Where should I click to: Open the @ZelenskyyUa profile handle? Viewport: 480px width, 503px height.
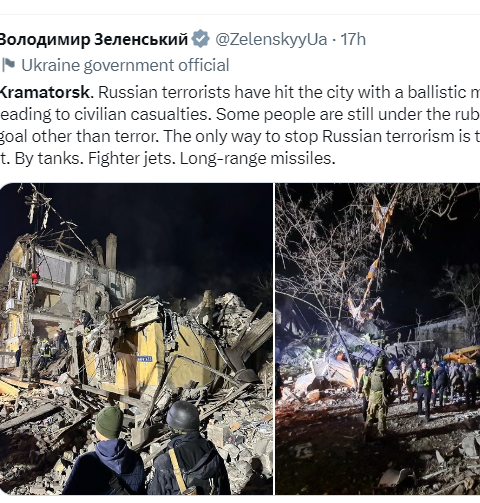[x=271, y=39]
